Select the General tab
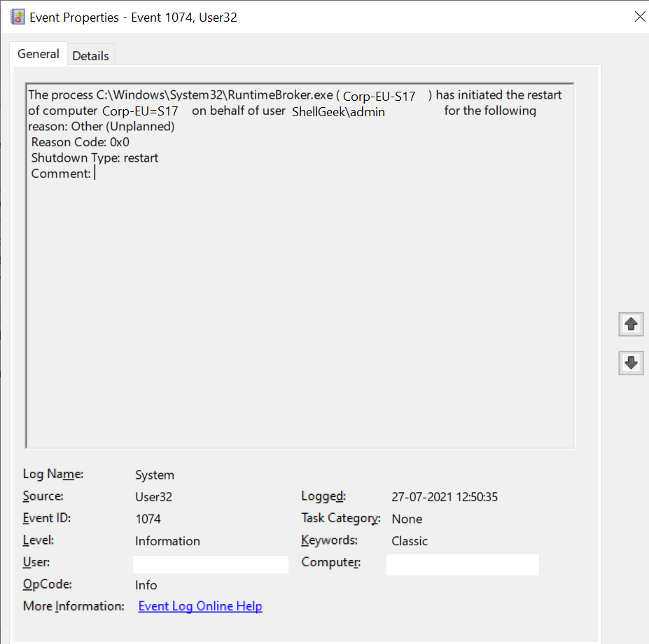This screenshot has width=649, height=644. [x=38, y=54]
